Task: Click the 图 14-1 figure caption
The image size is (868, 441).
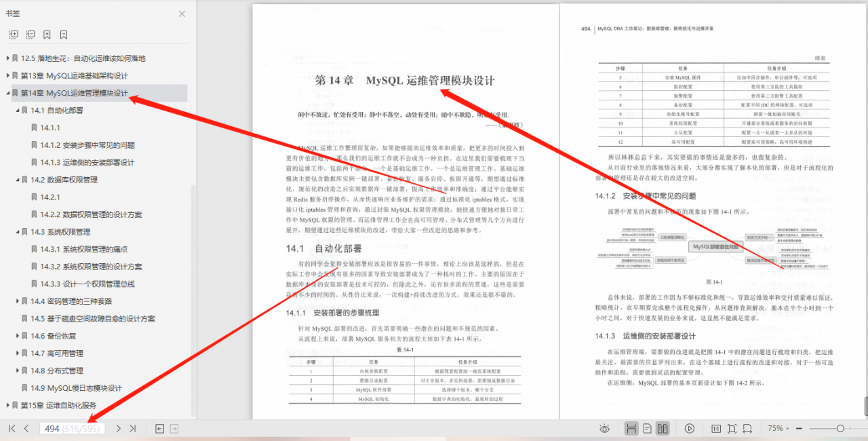Action: pyautogui.click(x=714, y=282)
